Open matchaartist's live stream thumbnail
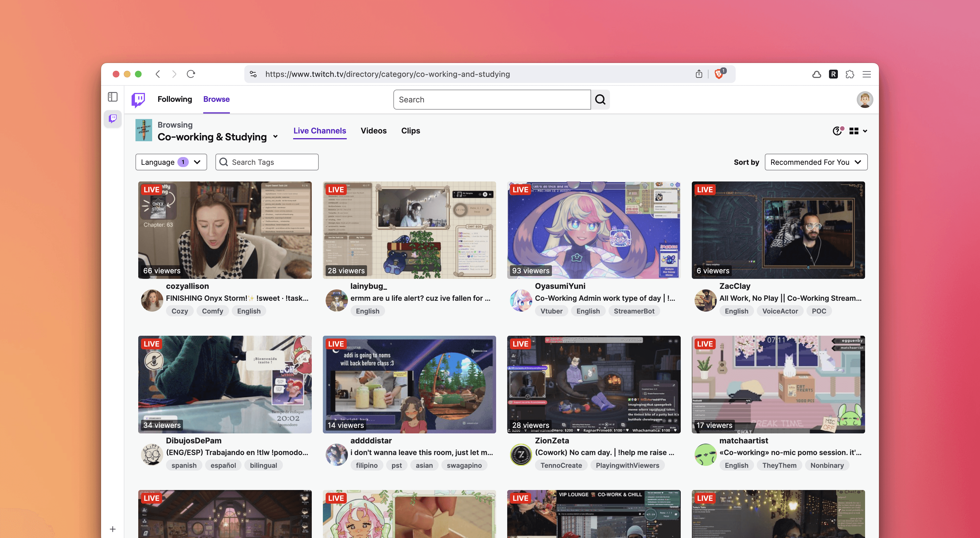This screenshot has width=980, height=538. pos(778,384)
